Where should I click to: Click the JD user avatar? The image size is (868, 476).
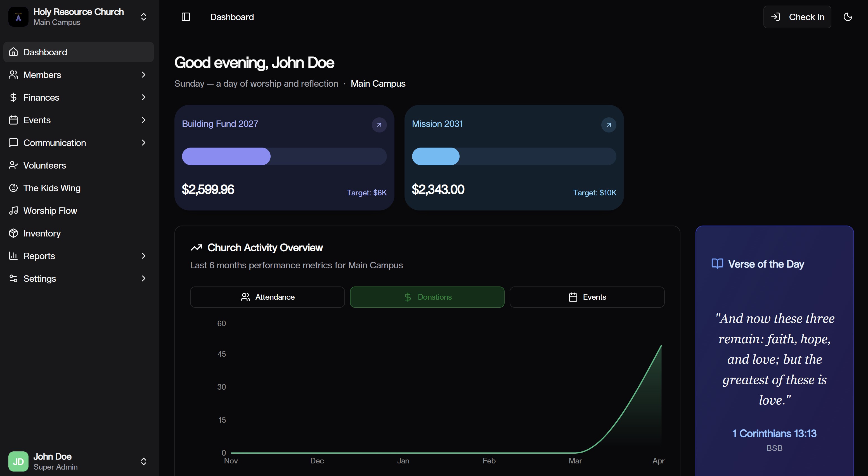18,461
